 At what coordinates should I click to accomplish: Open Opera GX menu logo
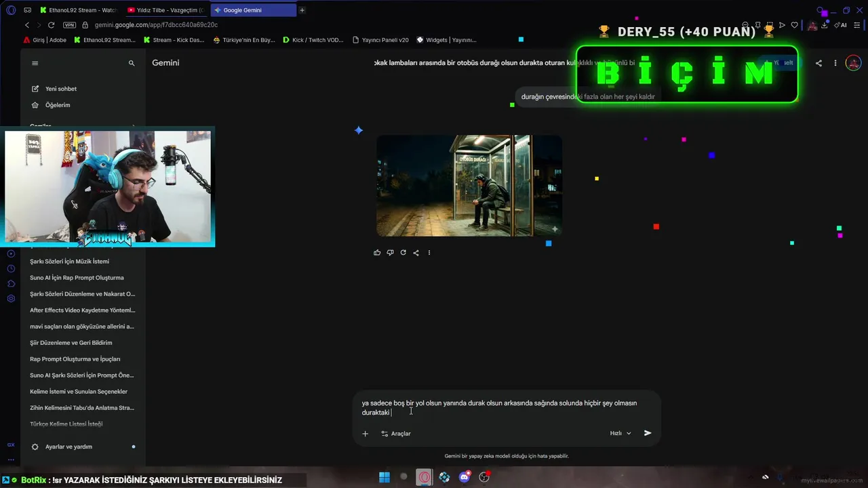click(10, 10)
